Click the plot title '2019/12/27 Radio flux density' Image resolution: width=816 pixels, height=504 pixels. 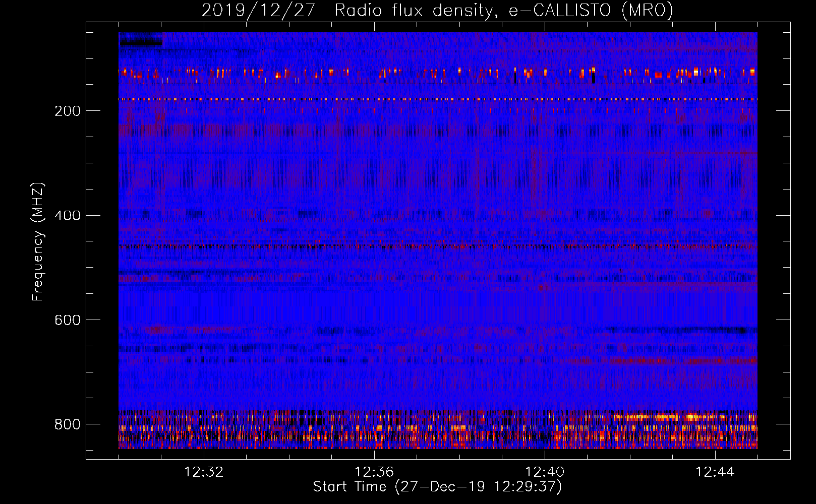[x=437, y=10]
